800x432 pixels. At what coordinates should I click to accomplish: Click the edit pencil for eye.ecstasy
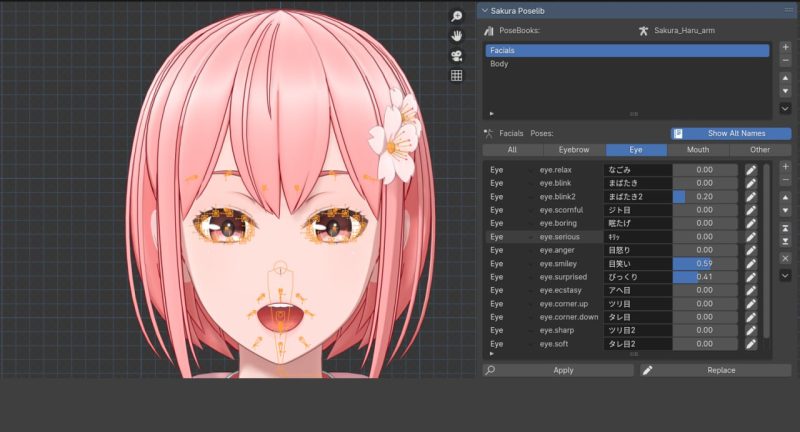[751, 290]
